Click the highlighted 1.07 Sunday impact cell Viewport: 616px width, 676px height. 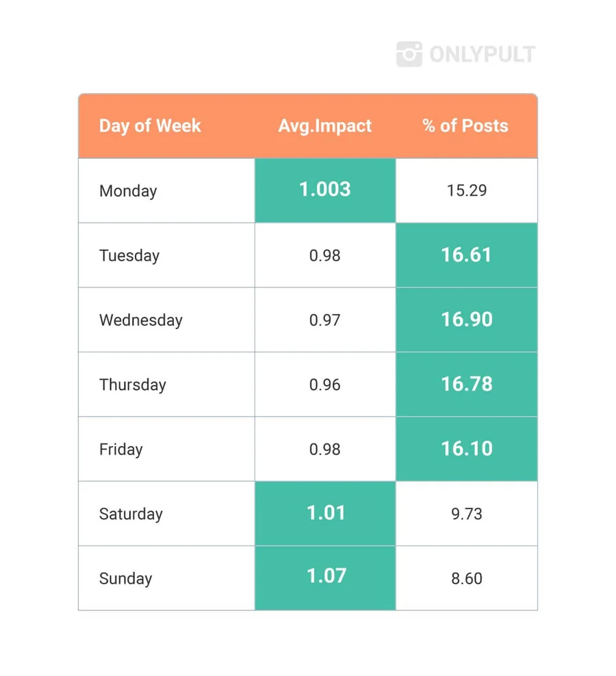pyautogui.click(x=326, y=577)
